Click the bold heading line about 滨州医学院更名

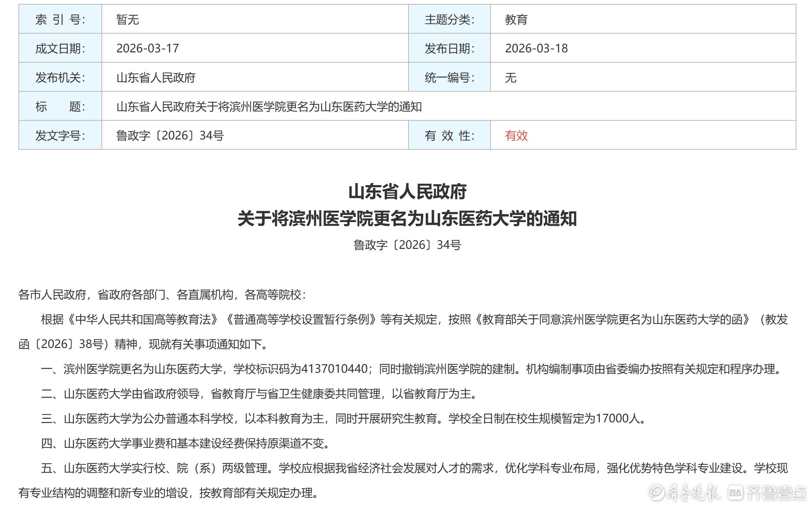(x=407, y=218)
